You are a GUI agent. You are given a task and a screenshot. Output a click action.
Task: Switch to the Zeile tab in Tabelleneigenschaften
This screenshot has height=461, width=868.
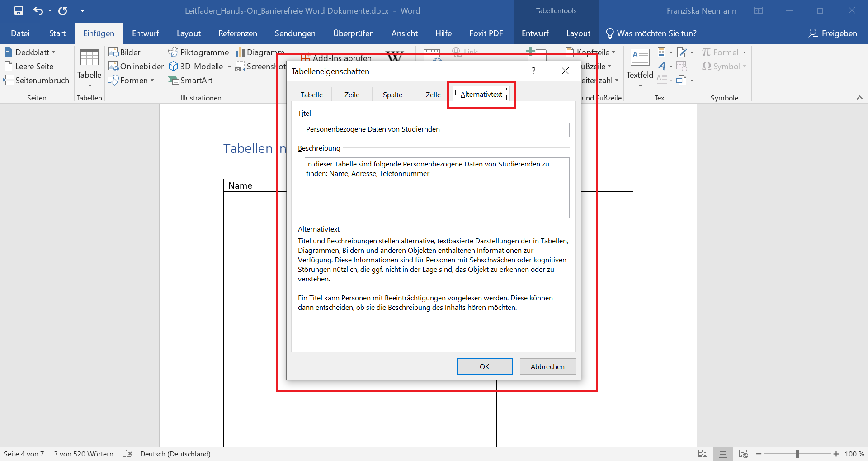click(352, 94)
